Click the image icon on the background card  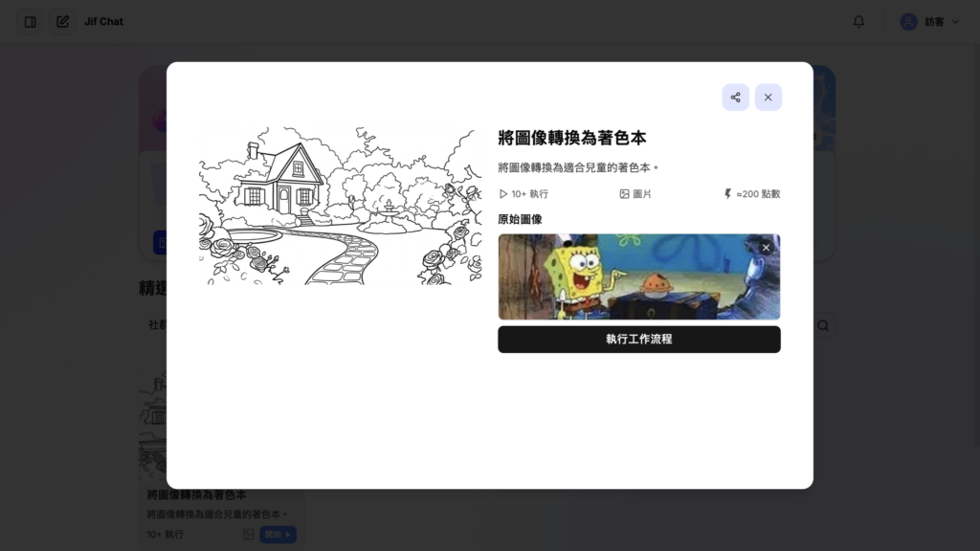pyautogui.click(x=249, y=535)
